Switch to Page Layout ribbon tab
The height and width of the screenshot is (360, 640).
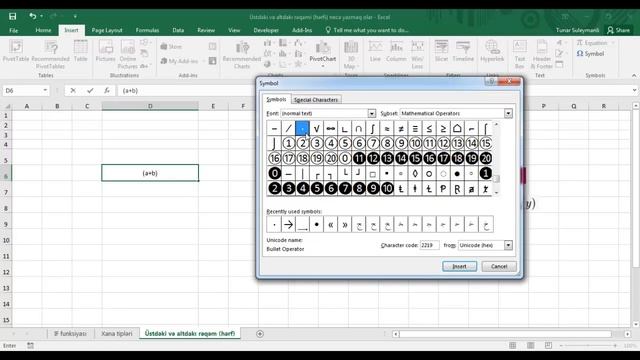point(107,30)
